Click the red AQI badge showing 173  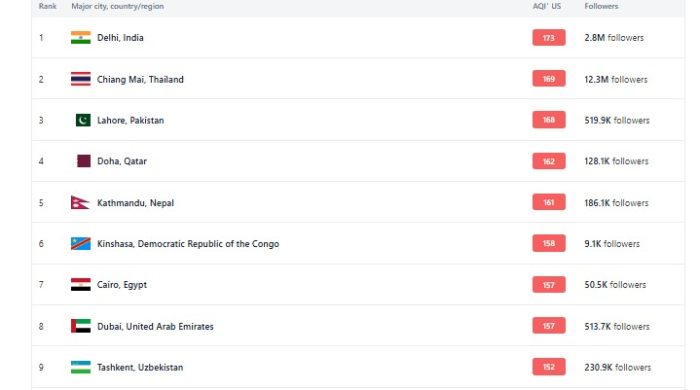[x=549, y=37]
